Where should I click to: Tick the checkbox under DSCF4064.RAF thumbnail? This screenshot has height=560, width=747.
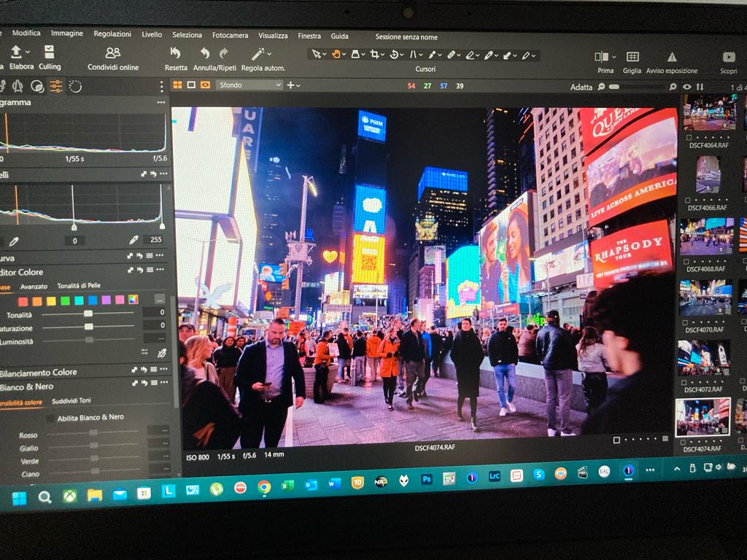pos(689,138)
